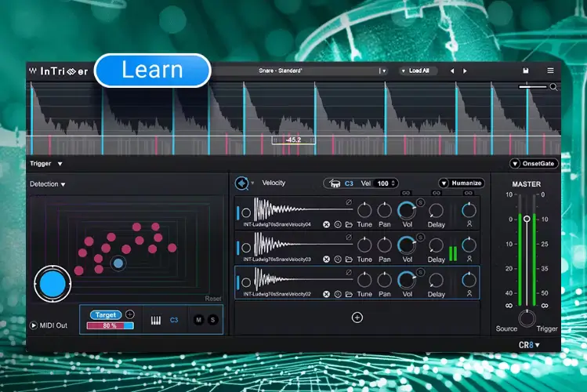Click the MASTER fader handle

coord(527,219)
